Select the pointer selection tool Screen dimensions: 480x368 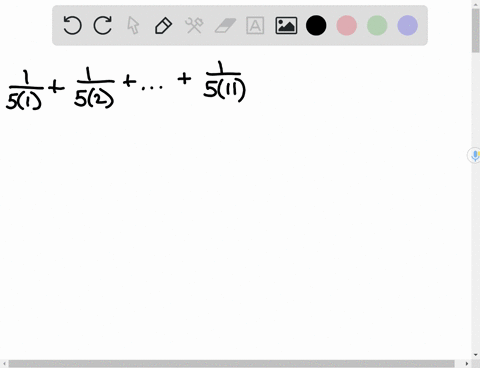pyautogui.click(x=133, y=25)
